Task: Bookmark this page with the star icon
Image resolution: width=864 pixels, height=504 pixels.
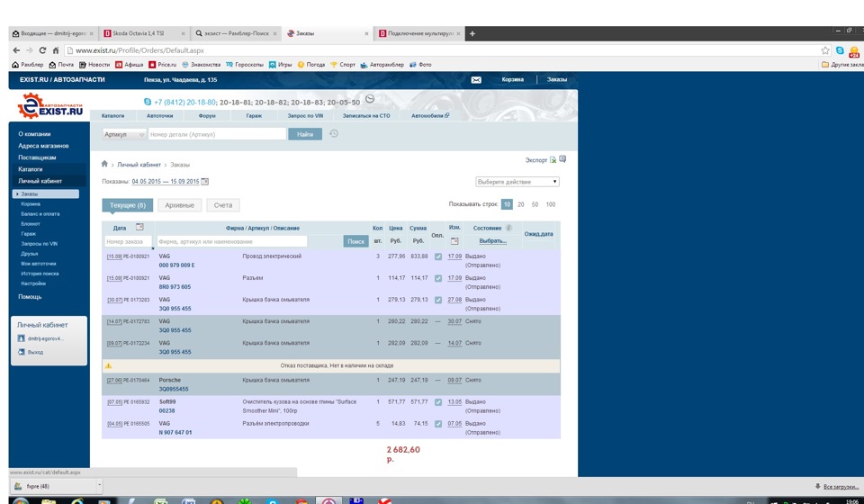Action: [825, 50]
